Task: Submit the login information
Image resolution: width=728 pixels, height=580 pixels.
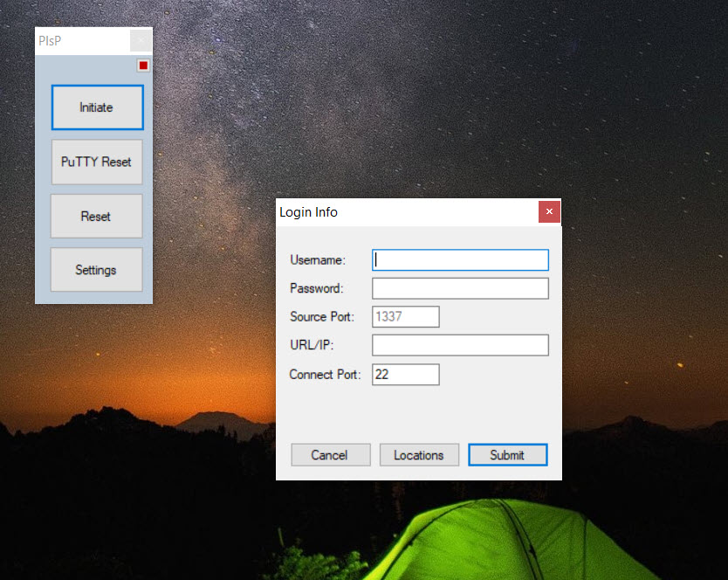Action: tap(507, 455)
